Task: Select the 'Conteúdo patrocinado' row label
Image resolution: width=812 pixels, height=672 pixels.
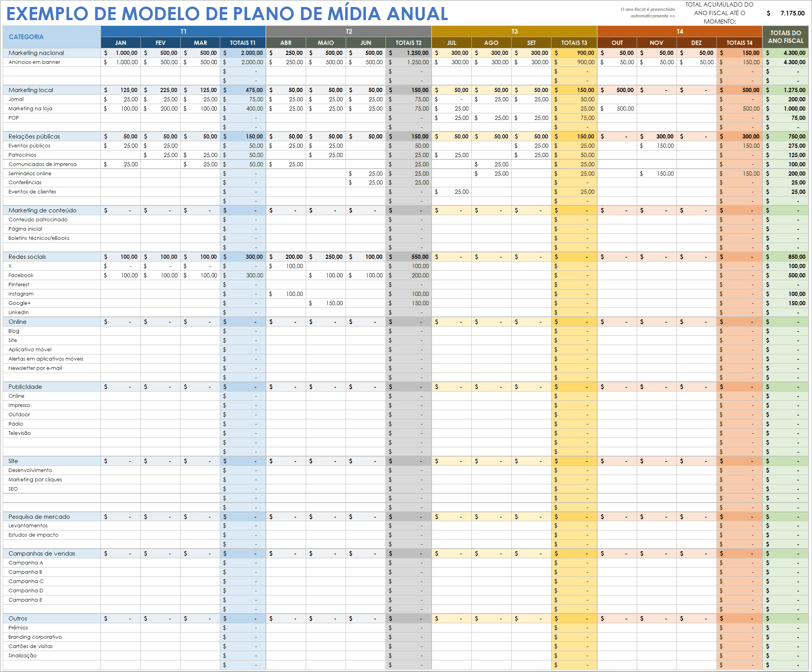Action: 38,219
